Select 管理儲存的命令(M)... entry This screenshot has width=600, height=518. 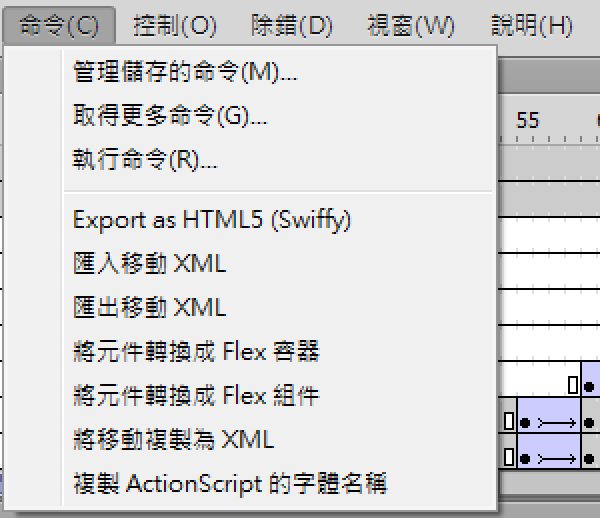pos(277,71)
